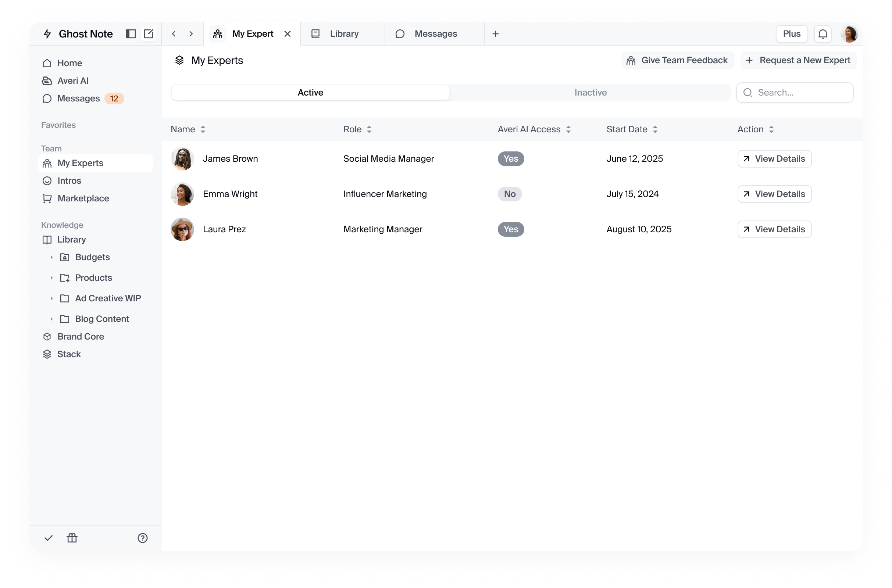Click the help question mark icon

(x=143, y=538)
